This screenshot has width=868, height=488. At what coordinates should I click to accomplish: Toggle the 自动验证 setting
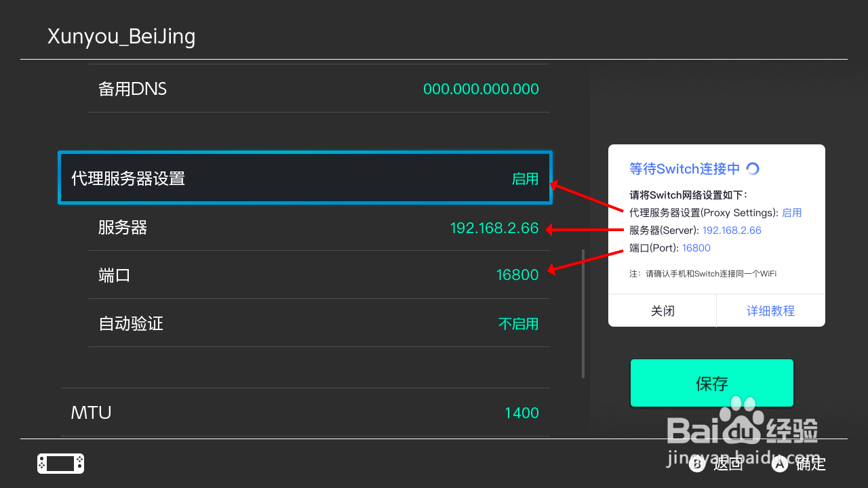pos(319,323)
